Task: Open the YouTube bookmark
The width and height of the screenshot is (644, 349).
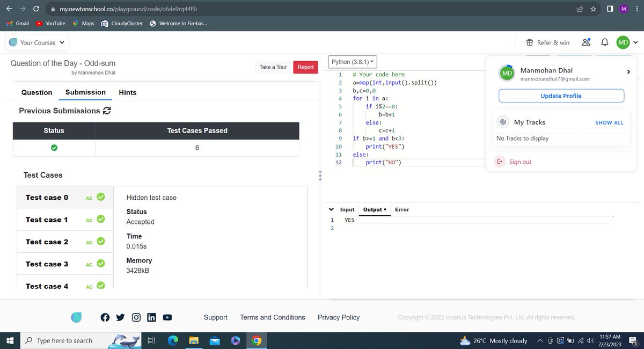Action: pyautogui.click(x=50, y=24)
